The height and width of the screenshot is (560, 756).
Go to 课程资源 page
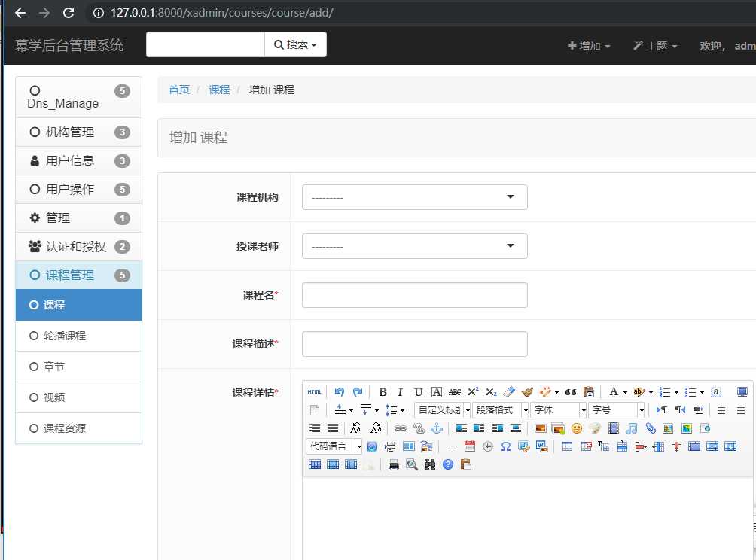(x=78, y=428)
